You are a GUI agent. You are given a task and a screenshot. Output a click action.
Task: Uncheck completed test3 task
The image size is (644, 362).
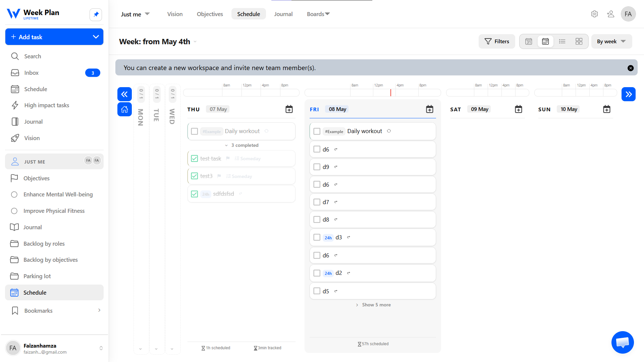tap(194, 176)
